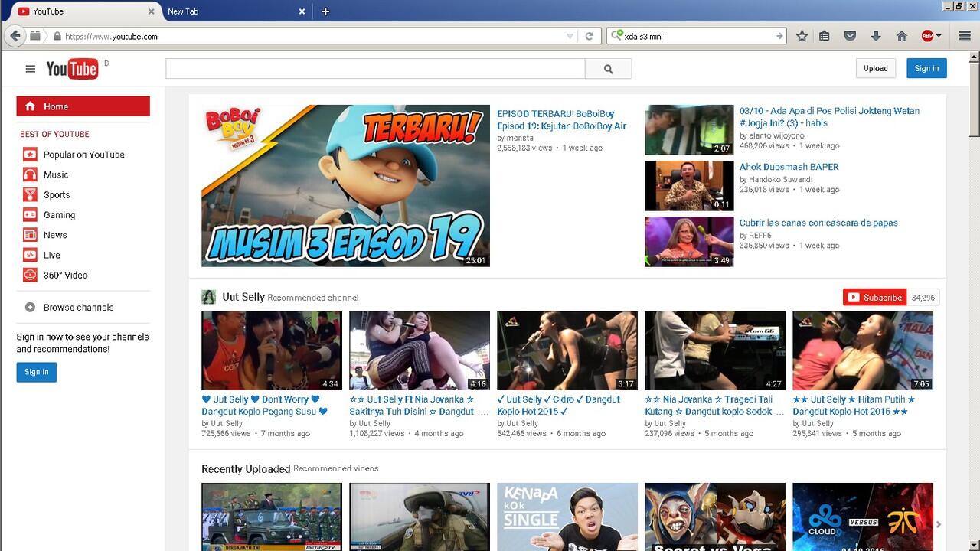Click the 34,296 subscriber count
Image resolution: width=980 pixels, height=551 pixels.
(x=923, y=298)
